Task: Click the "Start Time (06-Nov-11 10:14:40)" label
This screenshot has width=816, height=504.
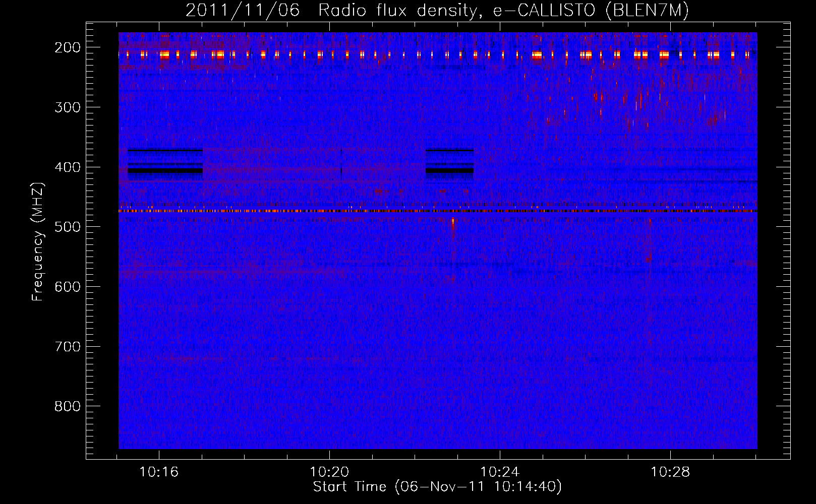Action: click(x=437, y=487)
